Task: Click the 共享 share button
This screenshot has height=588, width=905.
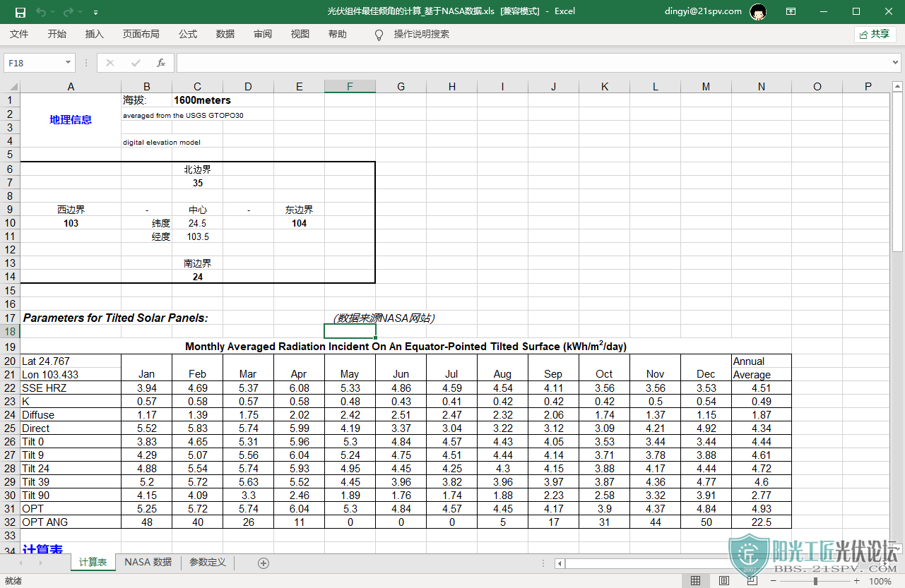Action: (x=875, y=34)
